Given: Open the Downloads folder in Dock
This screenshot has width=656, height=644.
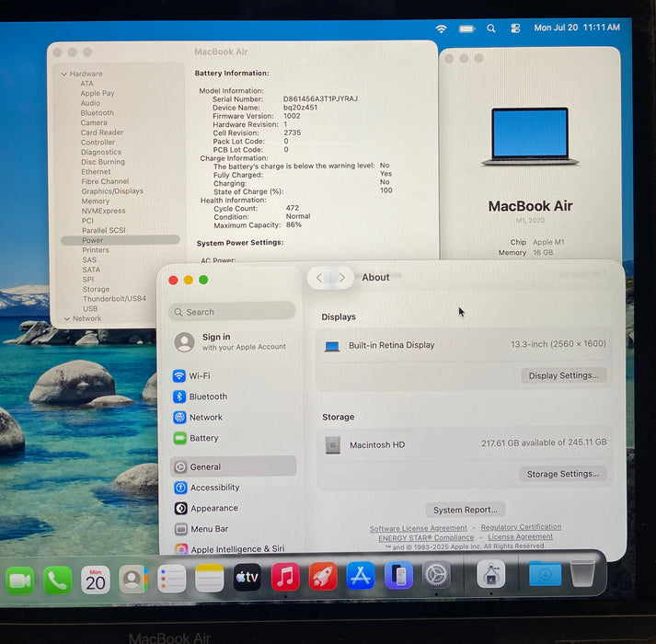Looking at the screenshot, I should (x=545, y=574).
